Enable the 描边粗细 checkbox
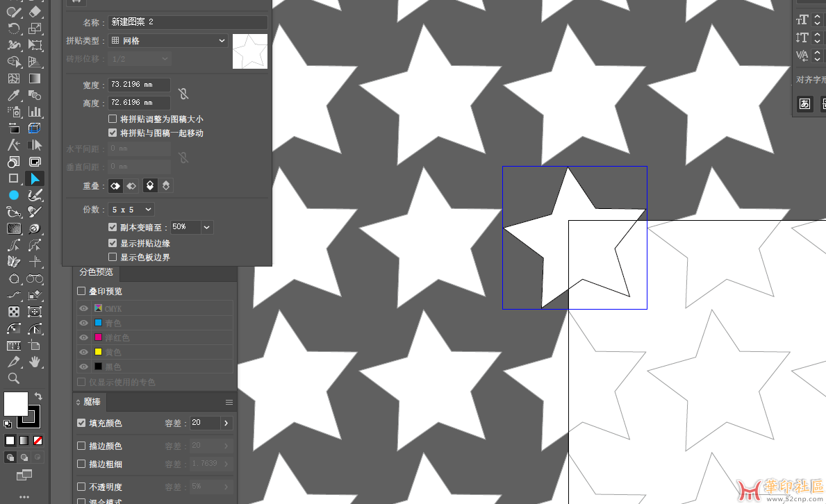This screenshot has height=504, width=826. coord(81,464)
